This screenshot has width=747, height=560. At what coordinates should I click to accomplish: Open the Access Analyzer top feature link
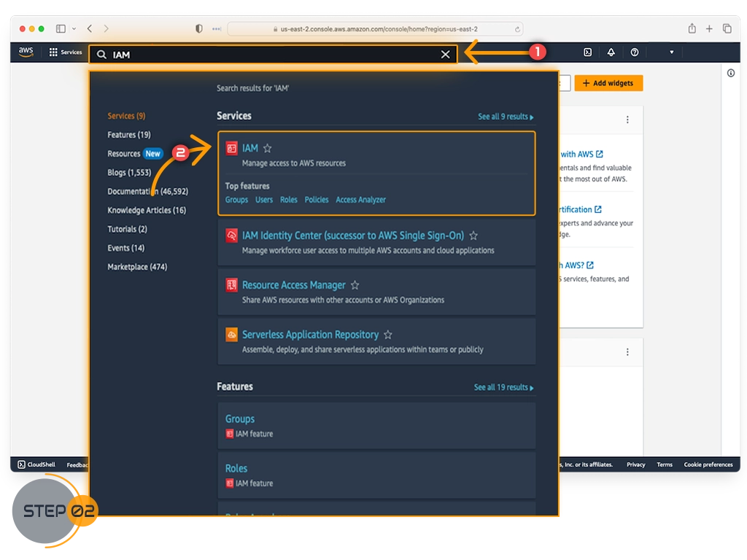[360, 200]
